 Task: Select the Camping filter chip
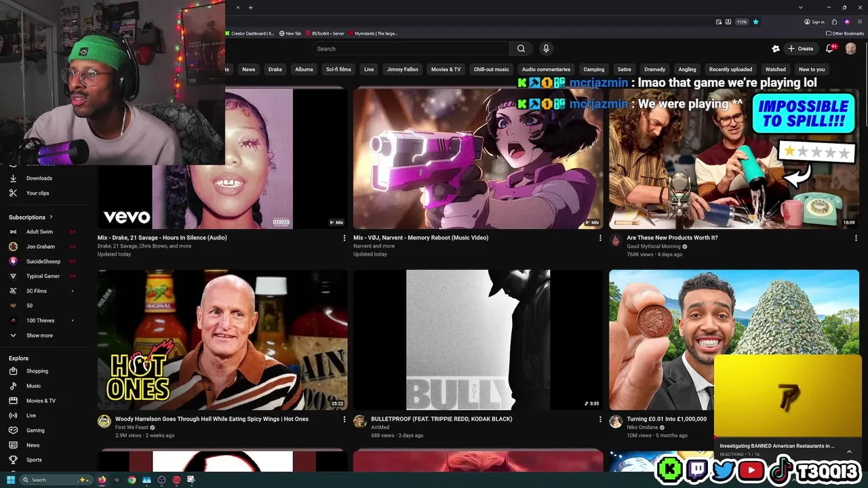pyautogui.click(x=594, y=69)
